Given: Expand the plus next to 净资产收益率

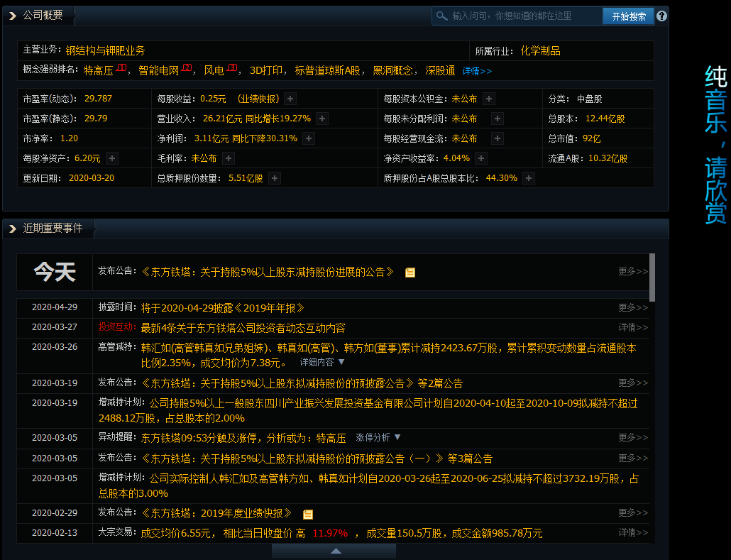Looking at the screenshot, I should pos(481,158).
